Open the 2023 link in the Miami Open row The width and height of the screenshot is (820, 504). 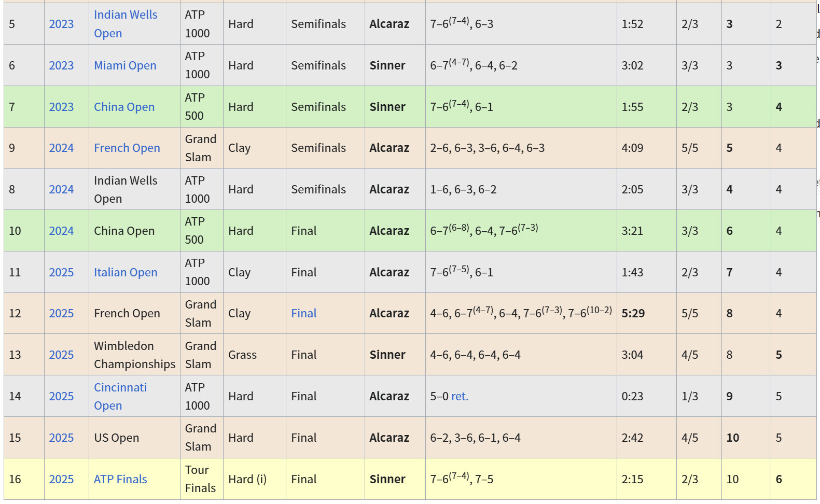pos(61,65)
